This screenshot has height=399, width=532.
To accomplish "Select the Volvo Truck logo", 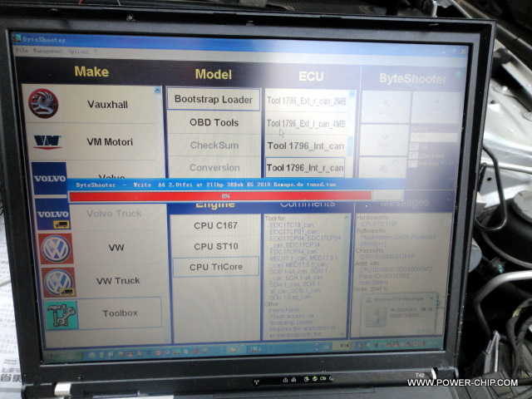I will 52,214.
